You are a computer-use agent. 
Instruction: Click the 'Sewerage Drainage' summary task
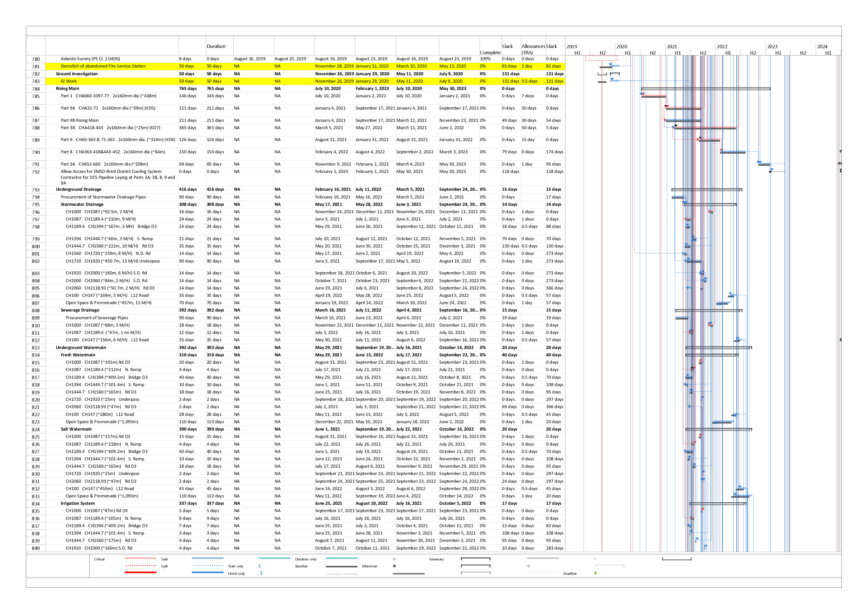pos(80,310)
